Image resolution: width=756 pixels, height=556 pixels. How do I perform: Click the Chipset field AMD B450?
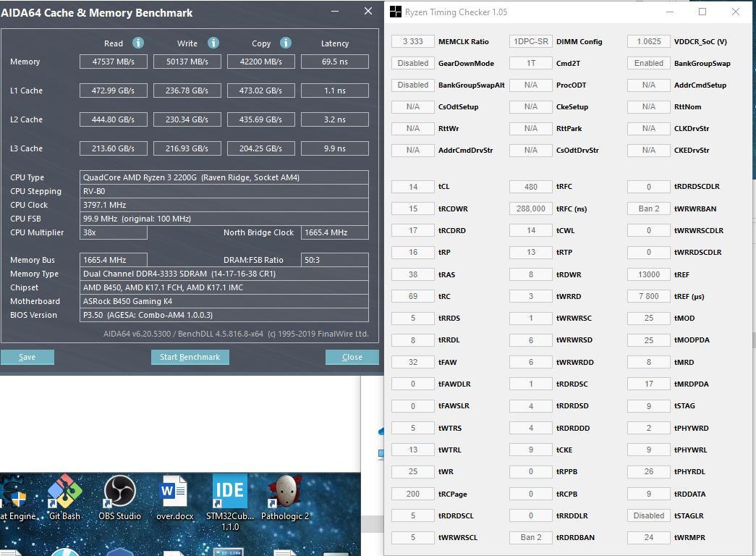[224, 287]
